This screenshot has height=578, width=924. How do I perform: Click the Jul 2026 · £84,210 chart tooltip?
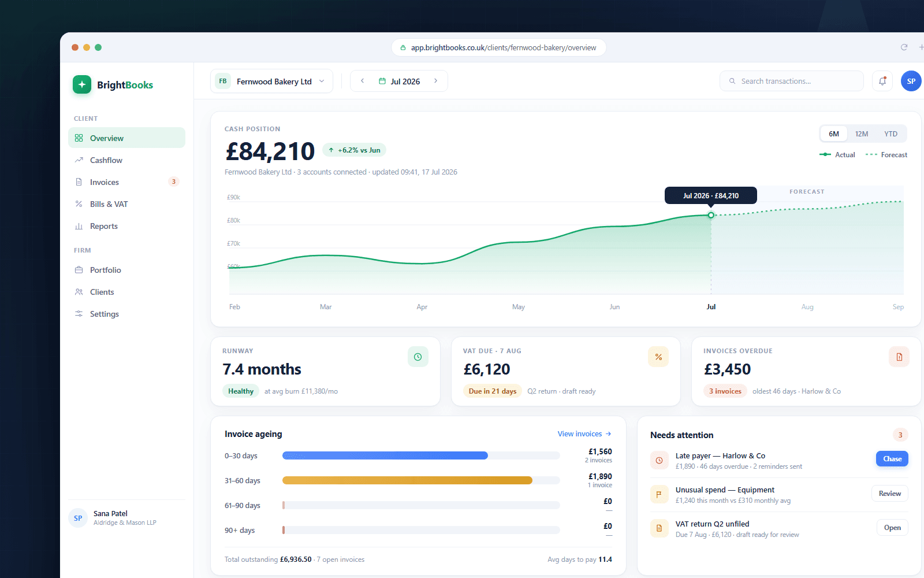(711, 195)
